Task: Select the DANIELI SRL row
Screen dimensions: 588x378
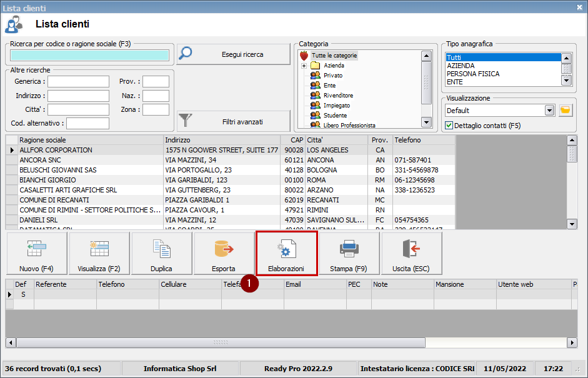Action: click(230, 220)
